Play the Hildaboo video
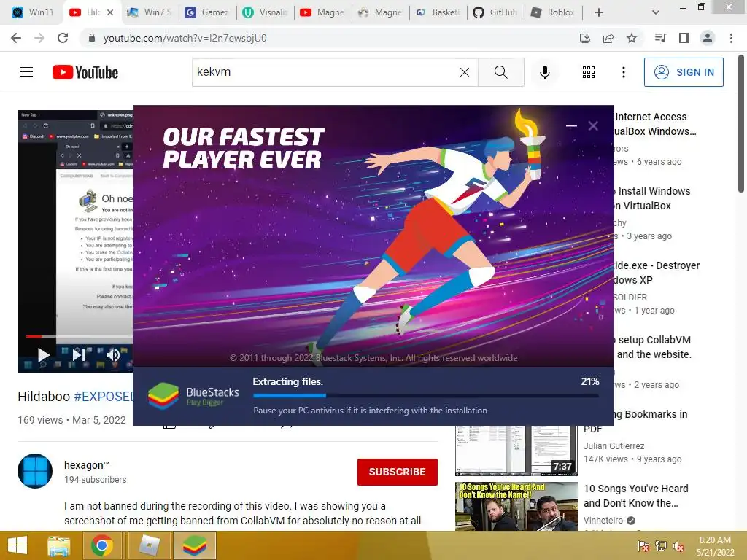The height and width of the screenshot is (560, 747). point(43,355)
